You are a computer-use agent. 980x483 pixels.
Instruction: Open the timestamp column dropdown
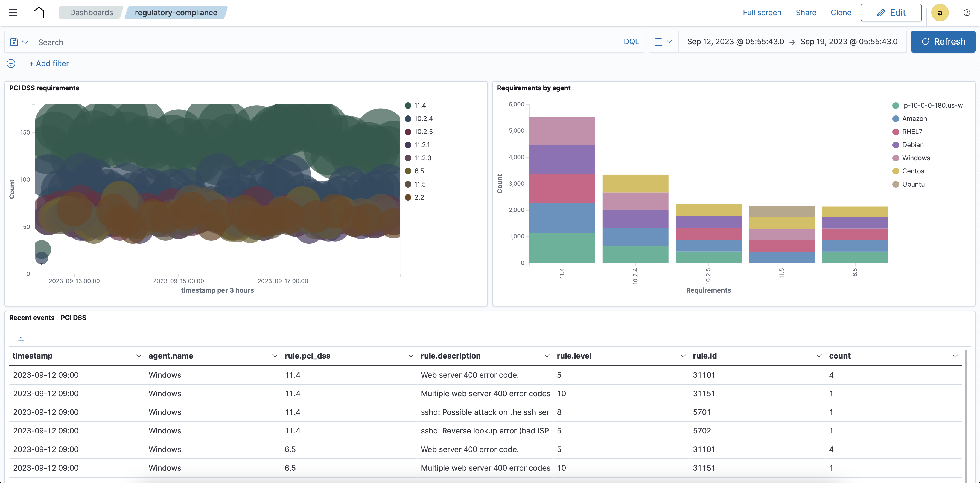(138, 356)
